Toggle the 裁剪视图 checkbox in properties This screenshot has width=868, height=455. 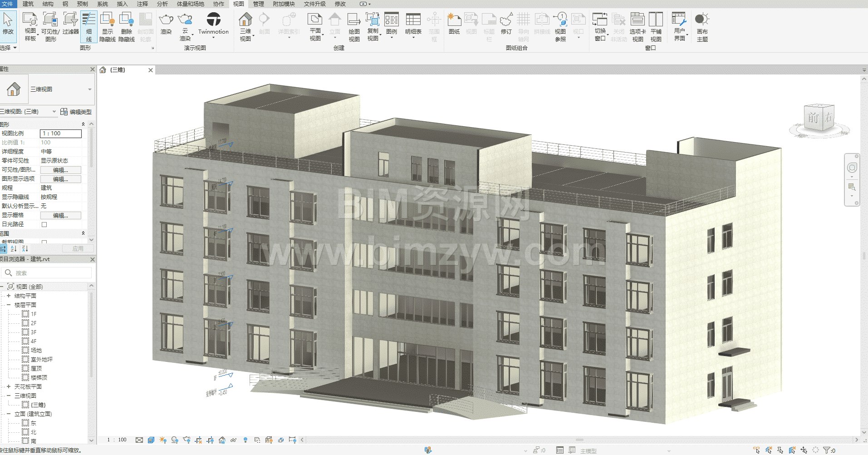click(44, 242)
